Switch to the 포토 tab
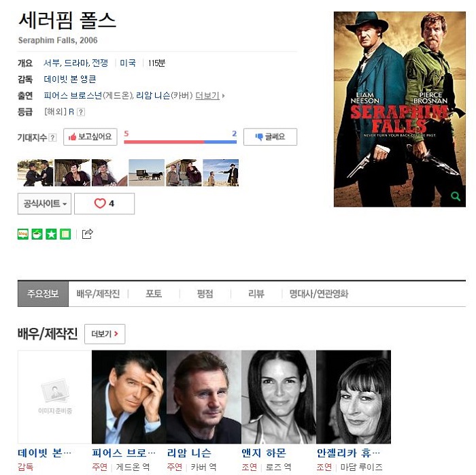The height and width of the screenshot is (475, 476). 154,294
